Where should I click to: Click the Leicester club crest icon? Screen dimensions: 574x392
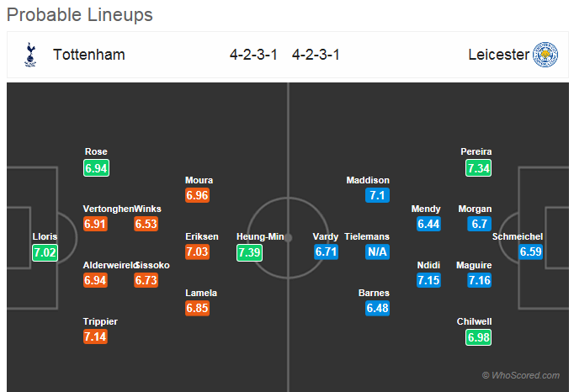(545, 55)
